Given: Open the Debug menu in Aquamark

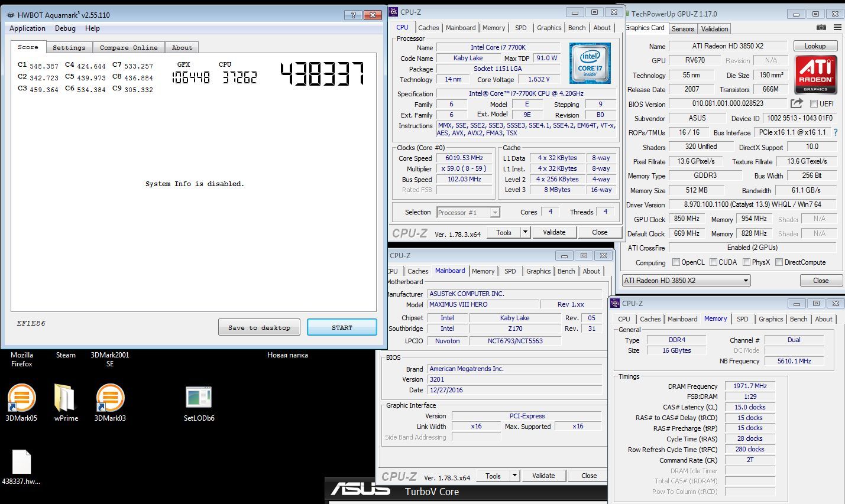Looking at the screenshot, I should [65, 28].
